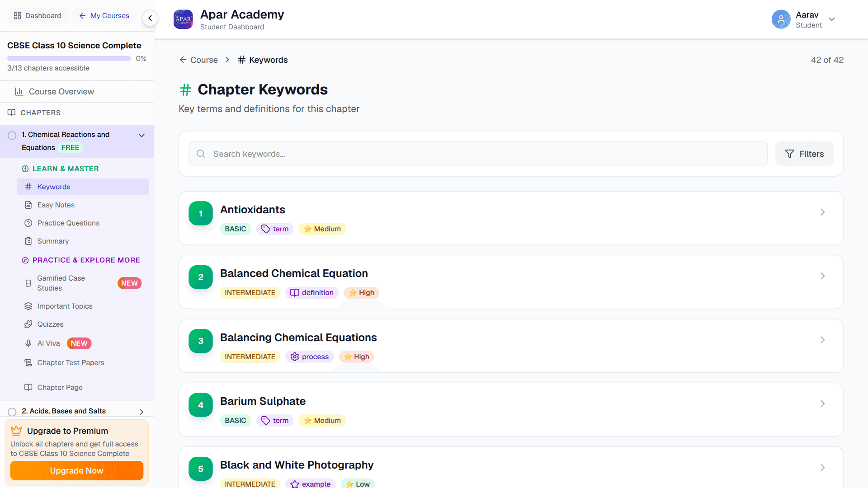Click the Easy Notes document icon

[28, 205]
